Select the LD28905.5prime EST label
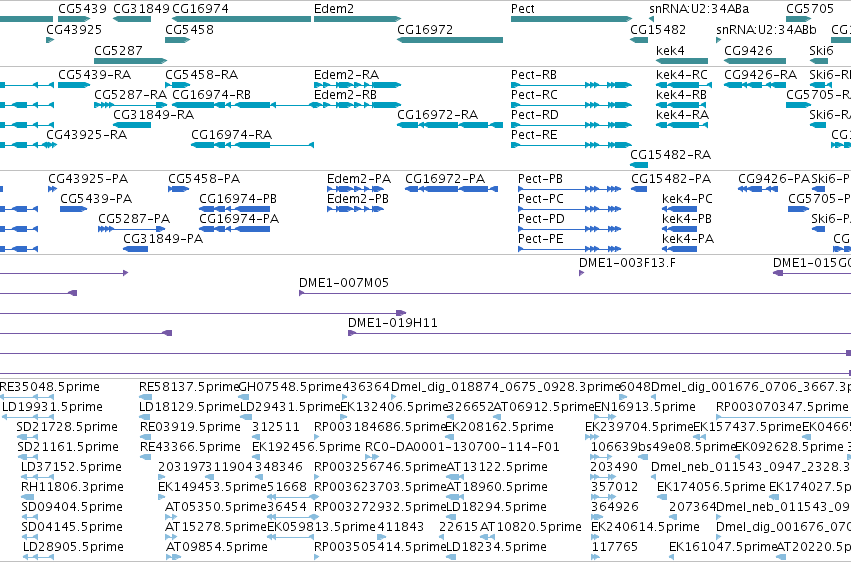The image size is (851, 562). pos(73,547)
